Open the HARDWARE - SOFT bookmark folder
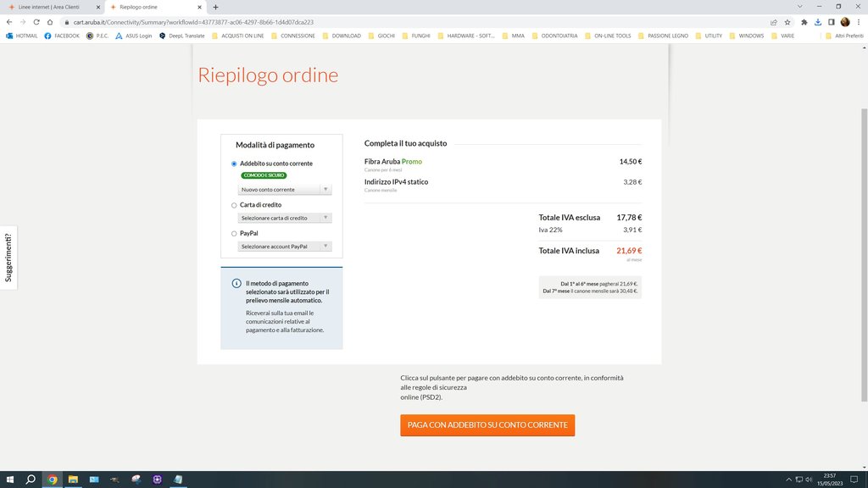This screenshot has width=868, height=488. (x=466, y=36)
